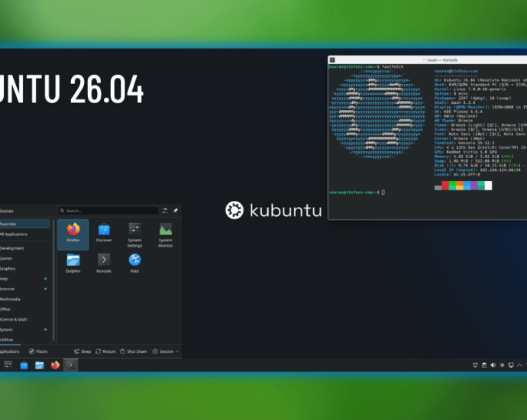
Task: Click the configure launcher sliders icon
Action: click(165, 211)
